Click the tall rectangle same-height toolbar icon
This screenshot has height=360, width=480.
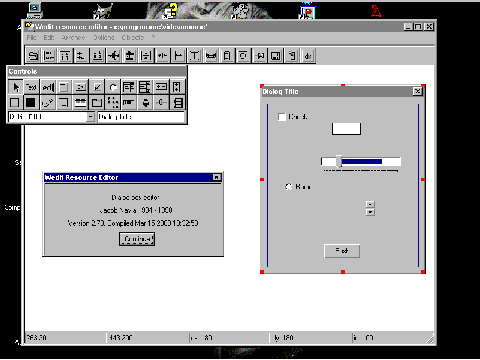pos(227,56)
